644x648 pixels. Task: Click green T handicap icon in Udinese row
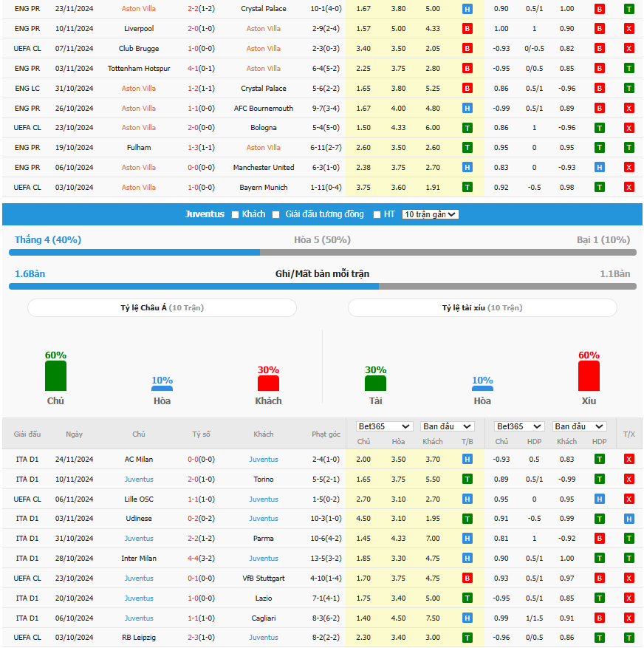pos(599,519)
